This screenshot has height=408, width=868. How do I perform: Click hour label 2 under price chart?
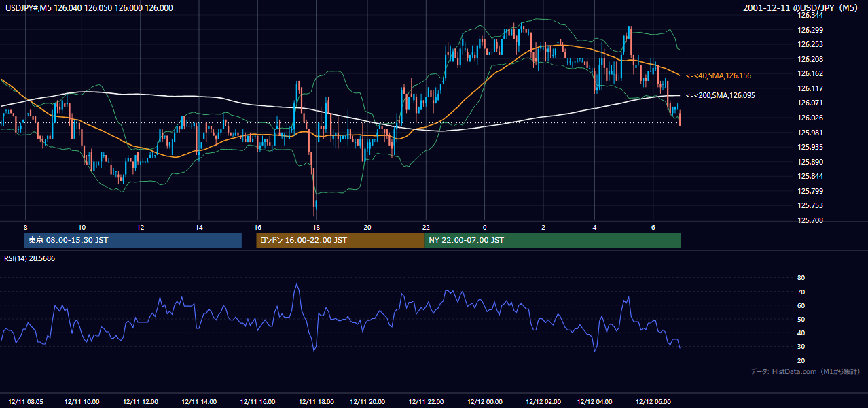pos(543,226)
